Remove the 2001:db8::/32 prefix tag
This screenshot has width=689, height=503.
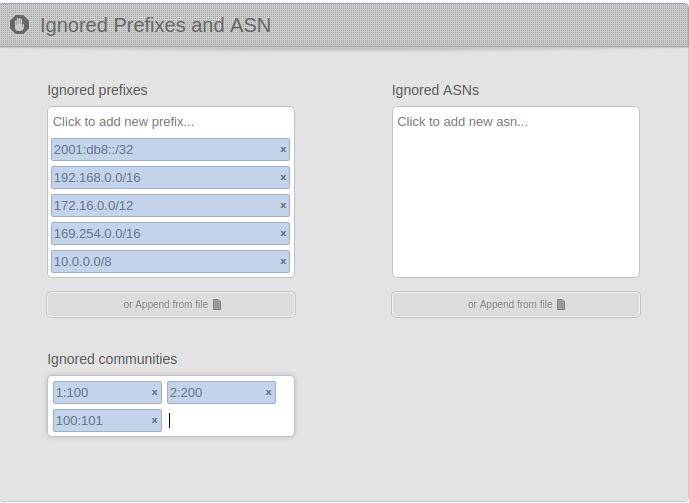tap(283, 150)
